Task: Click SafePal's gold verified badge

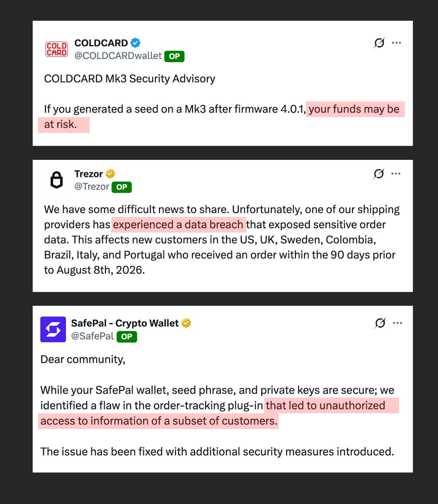Action: 186,323
